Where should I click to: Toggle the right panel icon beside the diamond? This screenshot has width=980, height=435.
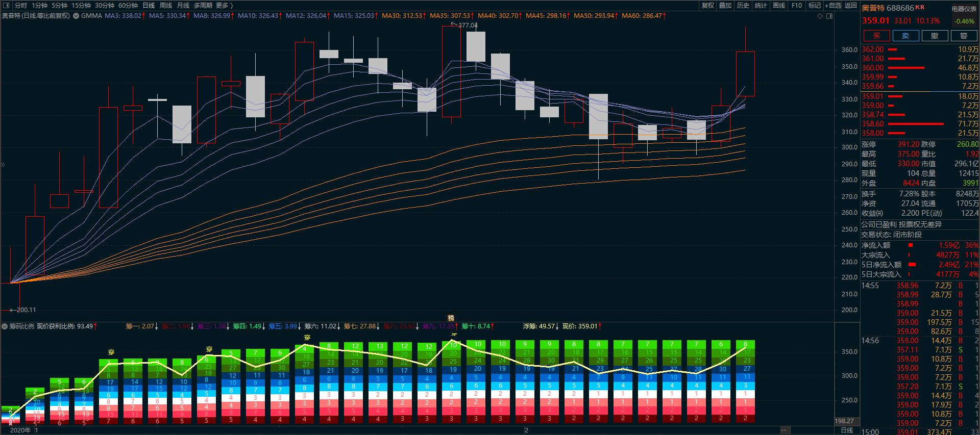click(x=829, y=16)
